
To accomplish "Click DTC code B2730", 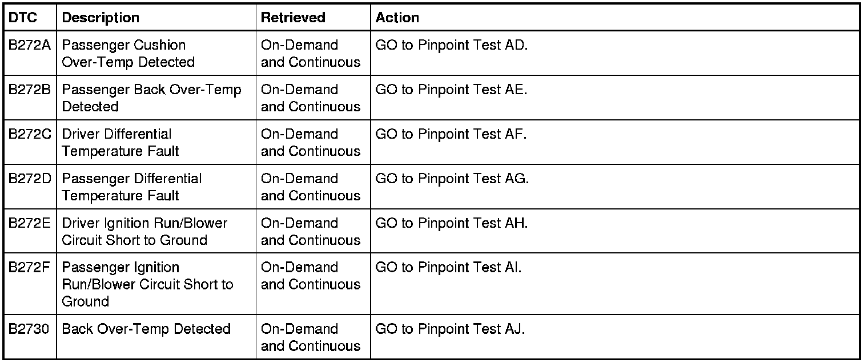I will pos(30,329).
